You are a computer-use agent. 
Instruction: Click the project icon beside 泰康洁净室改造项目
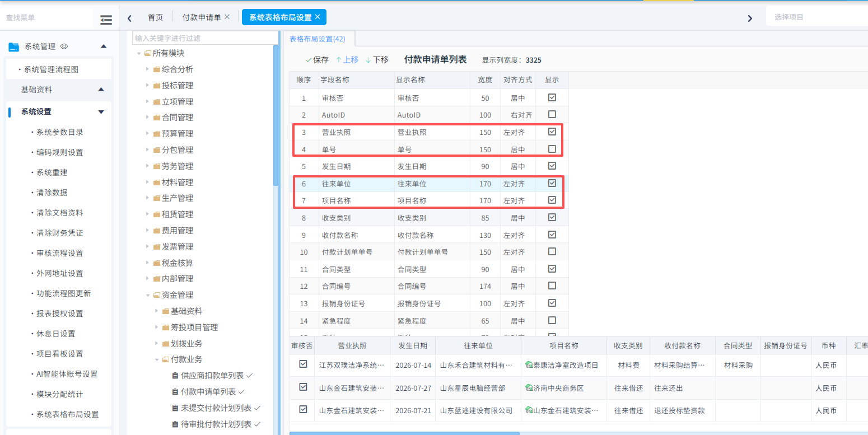coord(529,365)
